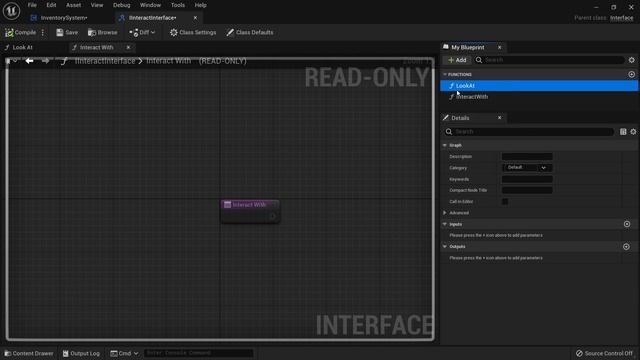Collapse the Inputs section
The width and height of the screenshot is (640, 360).
[x=444, y=224]
